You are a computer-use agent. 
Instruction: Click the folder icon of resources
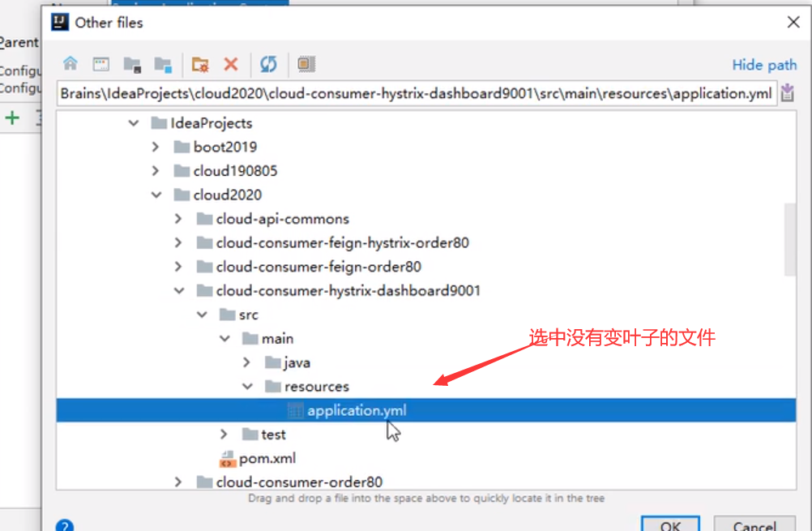(273, 387)
